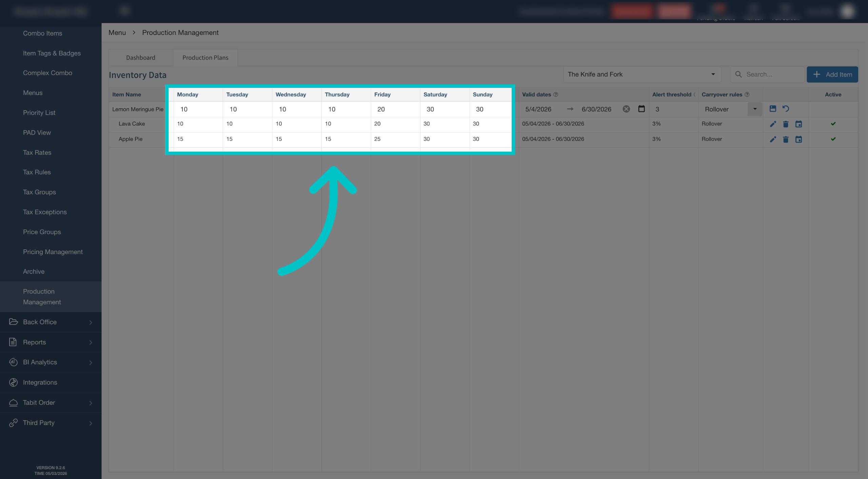Open Archive in sidebar
Viewport: 868px width, 479px height.
tap(34, 271)
